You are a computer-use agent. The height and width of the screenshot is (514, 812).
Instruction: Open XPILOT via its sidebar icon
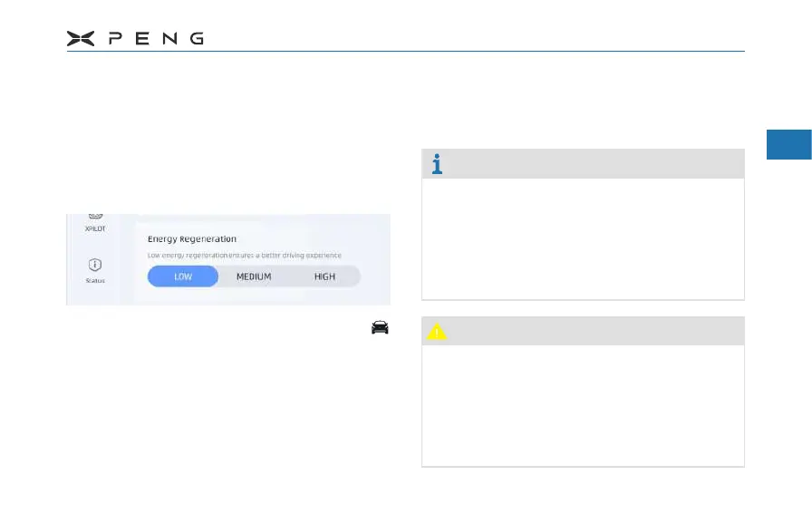pos(95,217)
